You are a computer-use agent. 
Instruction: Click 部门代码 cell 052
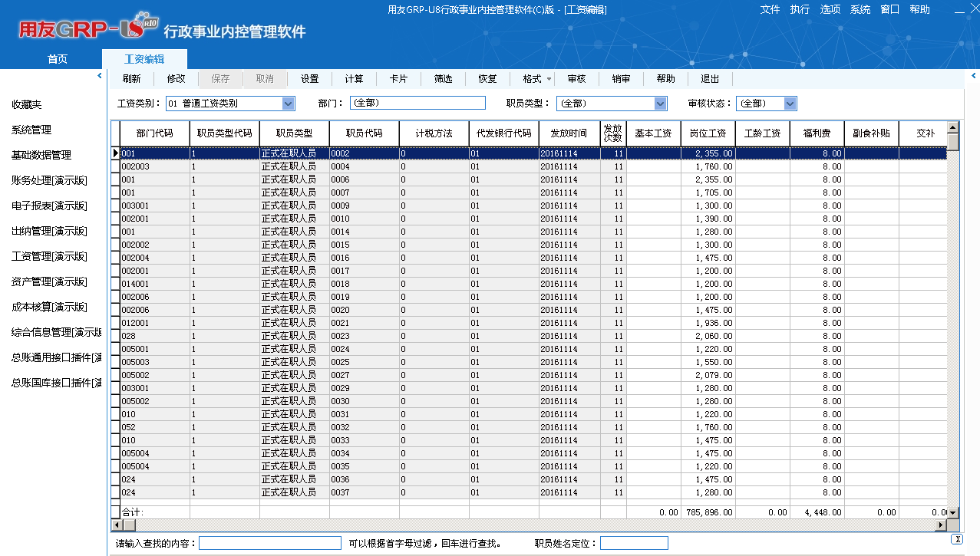(155, 427)
